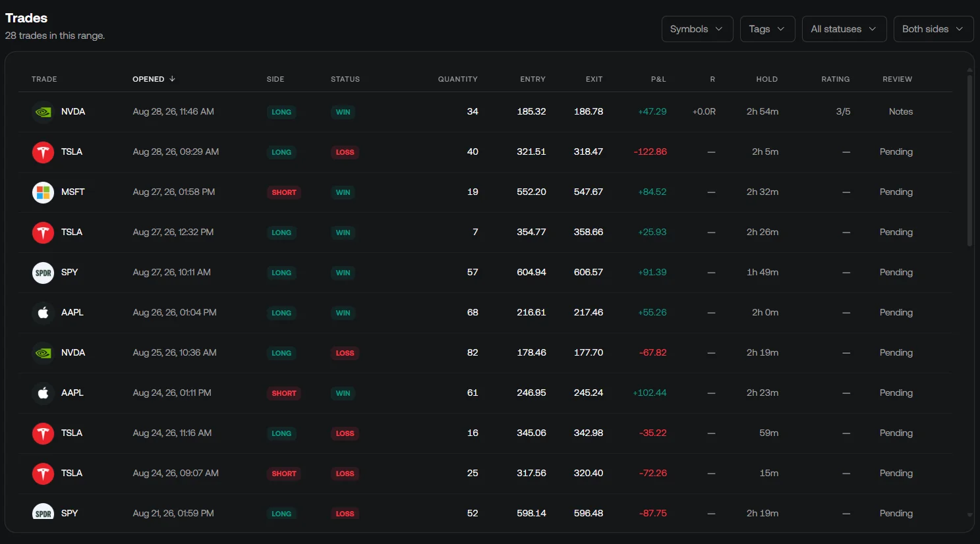Image resolution: width=980 pixels, height=544 pixels.
Task: Click the +0.0R value in the NVDA row
Action: [704, 112]
